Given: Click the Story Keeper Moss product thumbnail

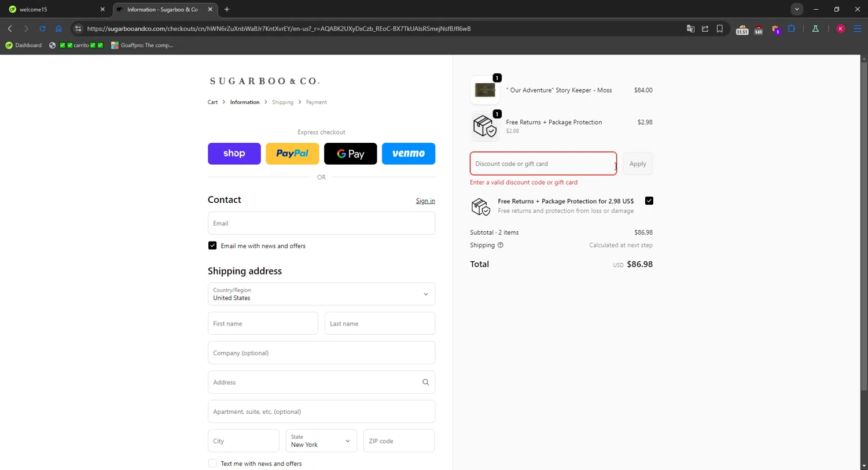Looking at the screenshot, I should [485, 90].
